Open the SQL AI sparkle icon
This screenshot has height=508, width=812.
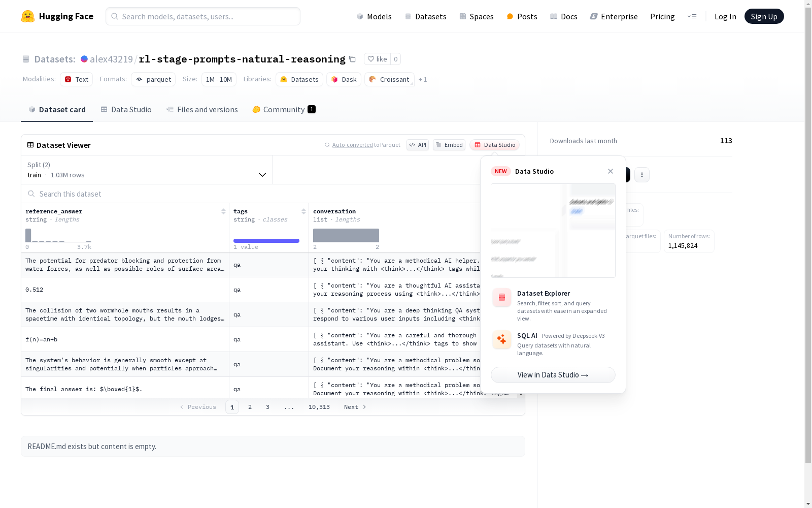[502, 339]
